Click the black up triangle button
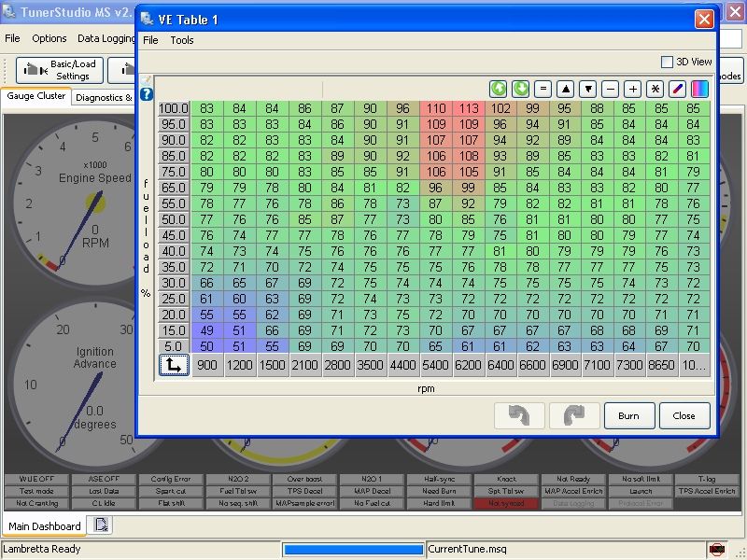 click(x=565, y=89)
